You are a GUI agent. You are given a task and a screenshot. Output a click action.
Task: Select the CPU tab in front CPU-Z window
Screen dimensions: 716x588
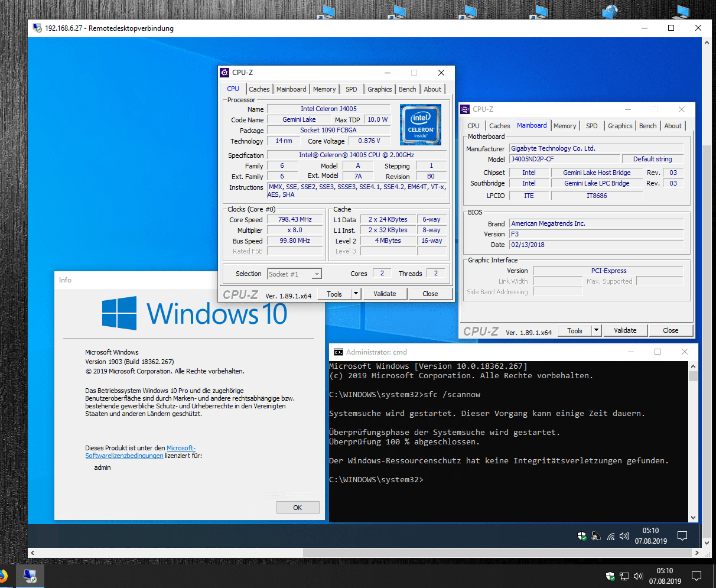pyautogui.click(x=233, y=89)
